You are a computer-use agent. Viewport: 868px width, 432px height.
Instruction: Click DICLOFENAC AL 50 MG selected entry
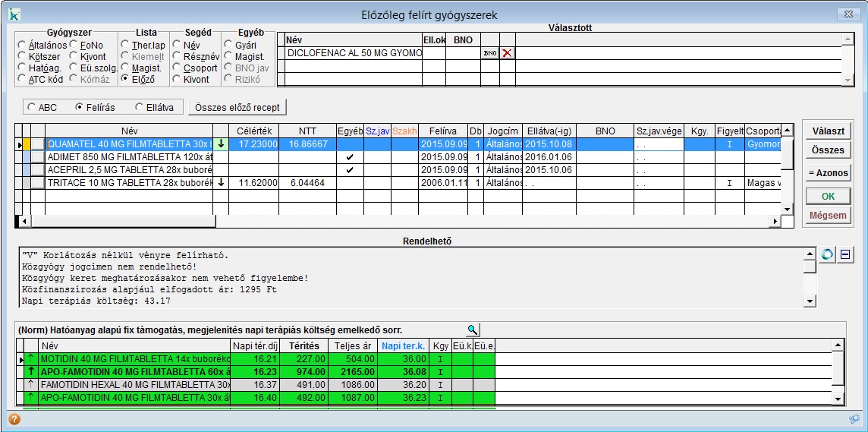pos(354,53)
